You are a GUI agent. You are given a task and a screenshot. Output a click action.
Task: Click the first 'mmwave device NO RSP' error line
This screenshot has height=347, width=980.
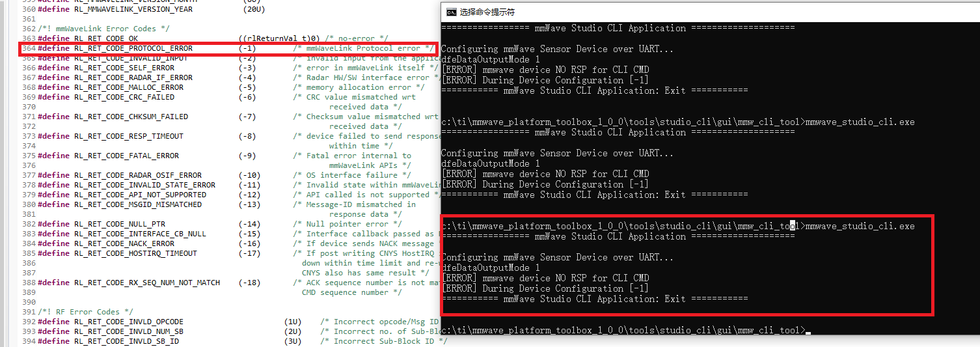(545, 70)
